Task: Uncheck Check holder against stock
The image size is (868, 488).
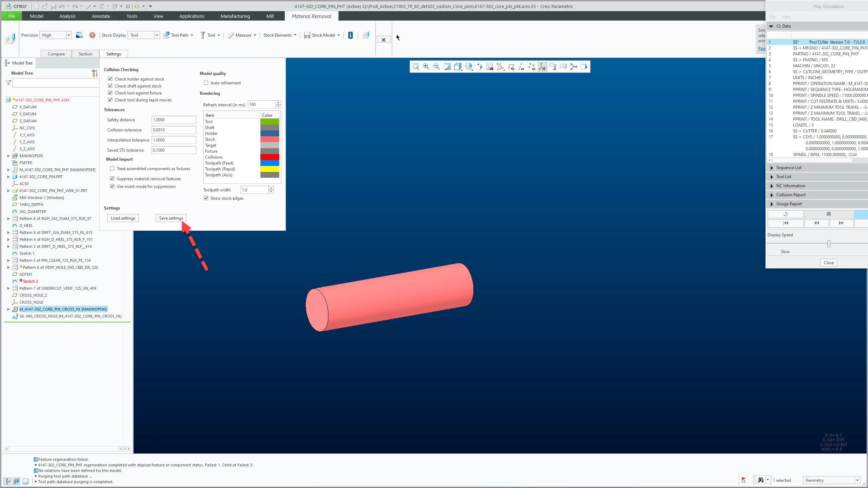Action: point(110,79)
